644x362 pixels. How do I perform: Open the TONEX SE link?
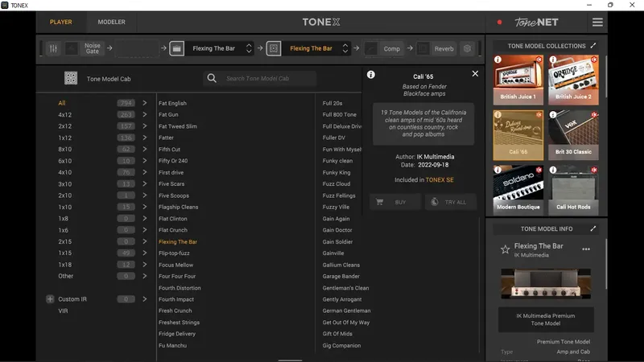(440, 179)
